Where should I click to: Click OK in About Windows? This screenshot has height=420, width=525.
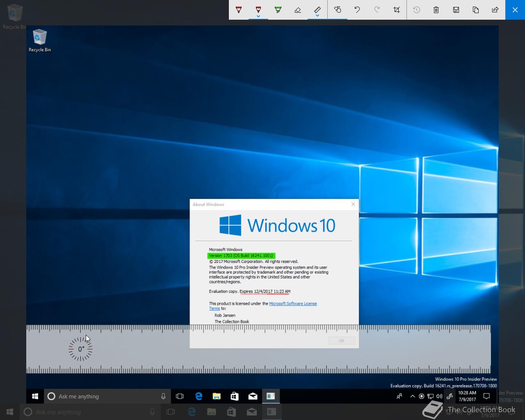coord(342,341)
